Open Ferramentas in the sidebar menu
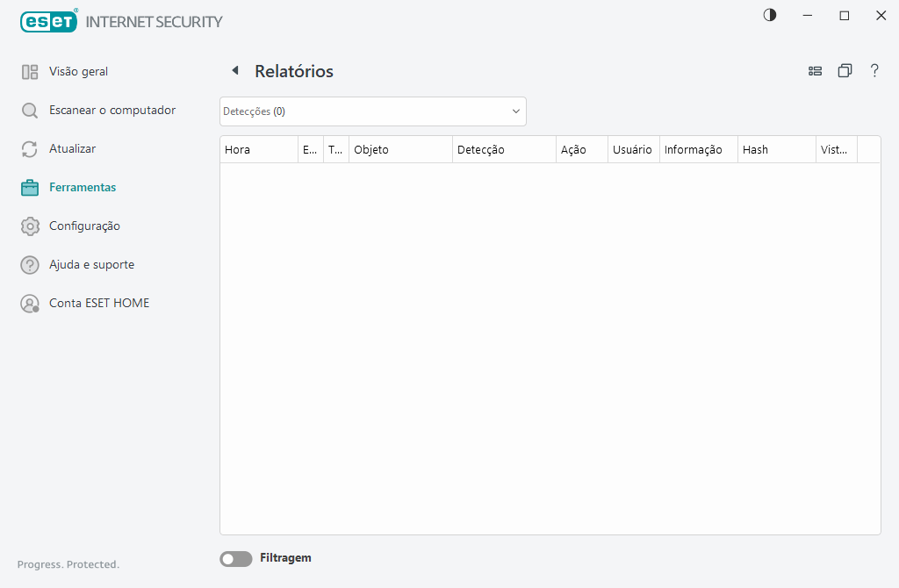The height and width of the screenshot is (588, 899). coord(83,188)
